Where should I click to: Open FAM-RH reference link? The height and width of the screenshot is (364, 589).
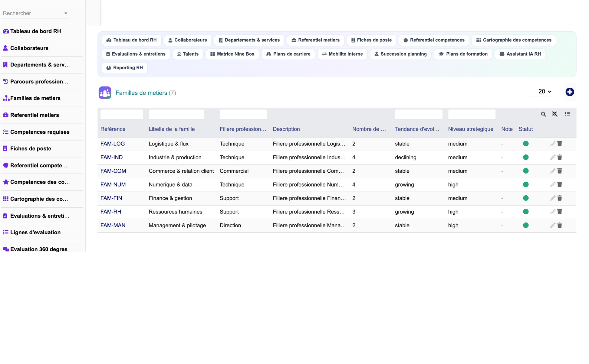[111, 212]
